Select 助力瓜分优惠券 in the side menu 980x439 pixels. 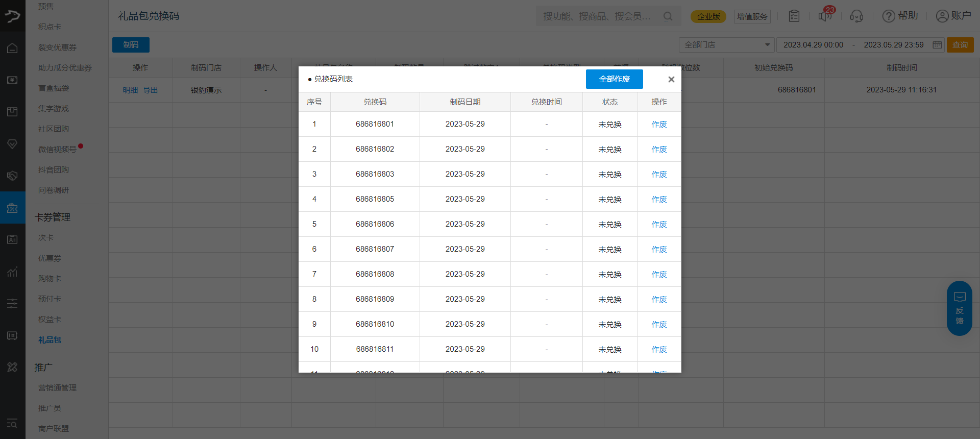(65, 67)
